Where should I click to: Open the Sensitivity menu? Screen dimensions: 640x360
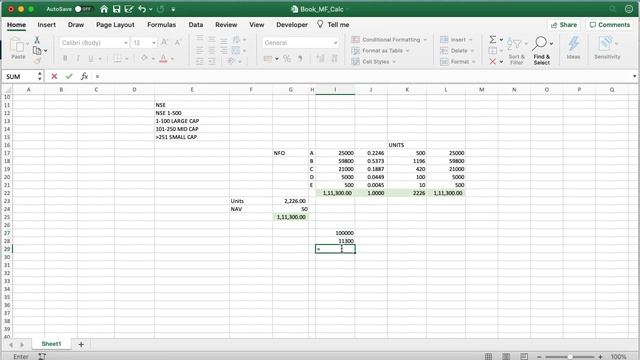click(607, 48)
